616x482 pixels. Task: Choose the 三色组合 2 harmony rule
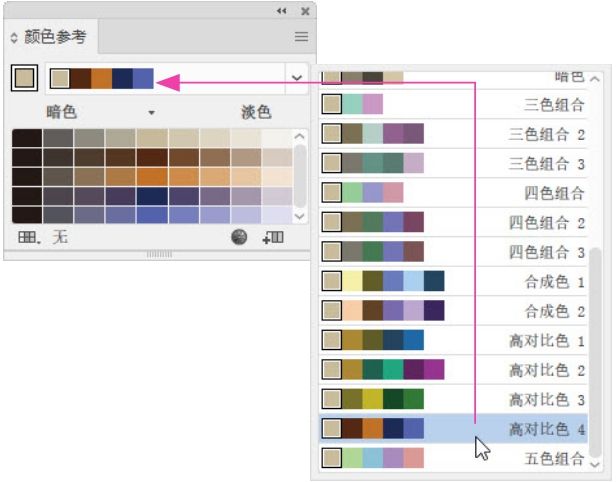[x=453, y=134]
